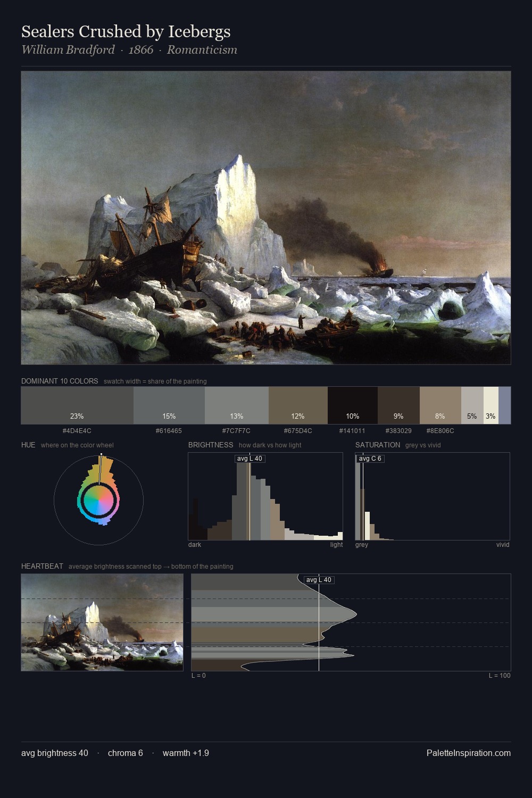Open the PaletteInspiration.com link
This screenshot has height=798, width=532.
pyautogui.click(x=469, y=753)
